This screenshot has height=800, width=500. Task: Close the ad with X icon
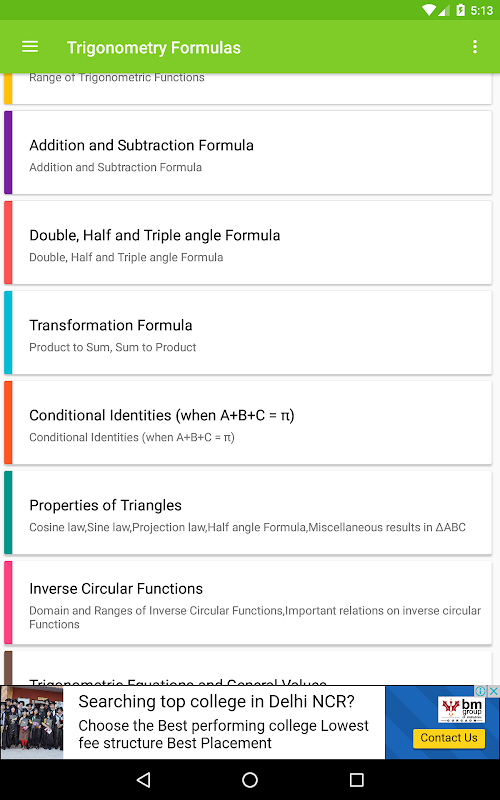tap(493, 691)
